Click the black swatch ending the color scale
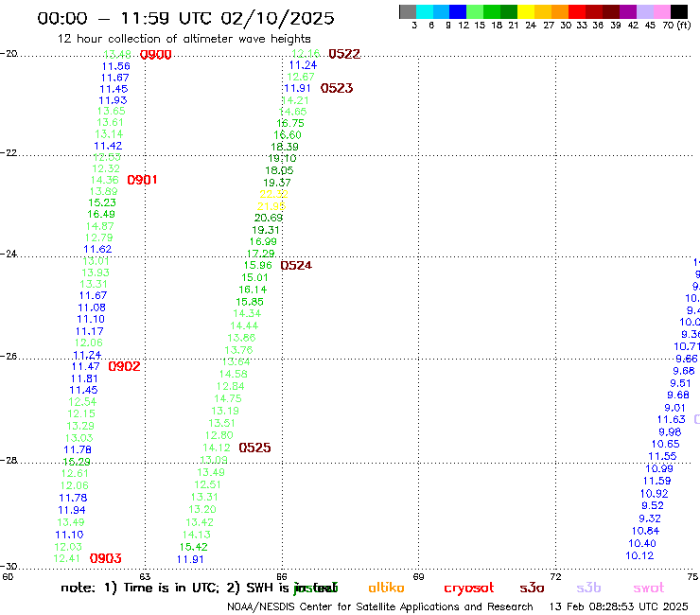This screenshot has height=615, width=700. click(678, 11)
